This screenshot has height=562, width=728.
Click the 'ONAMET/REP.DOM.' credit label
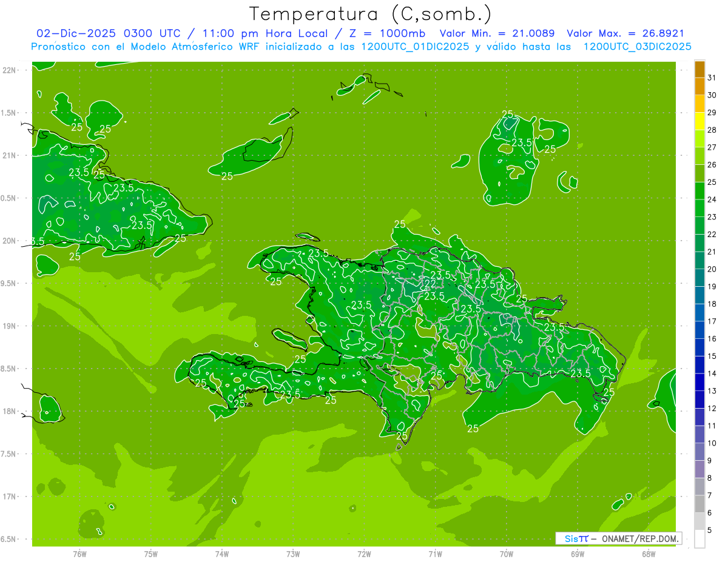(641, 538)
